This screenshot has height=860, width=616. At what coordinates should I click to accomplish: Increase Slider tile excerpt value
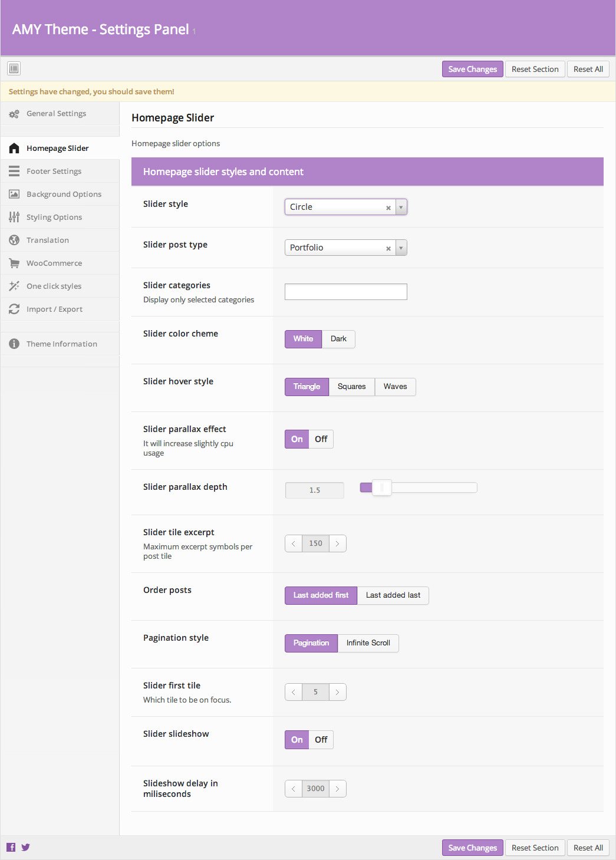[x=337, y=543]
